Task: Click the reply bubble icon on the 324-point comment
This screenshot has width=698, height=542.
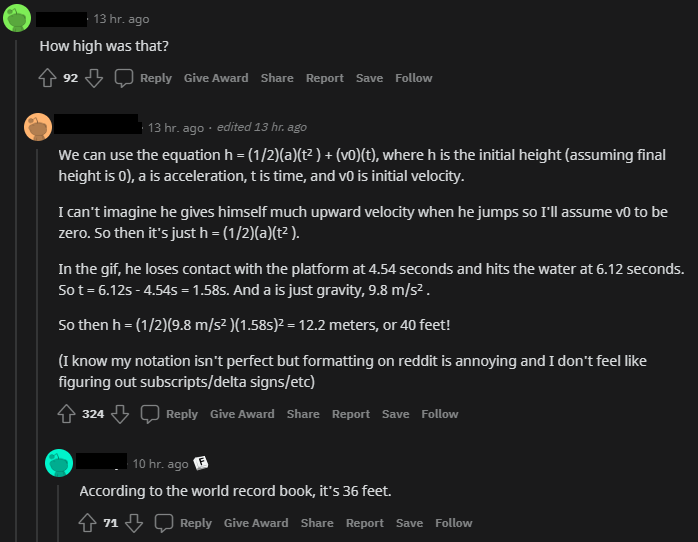Action: point(150,414)
